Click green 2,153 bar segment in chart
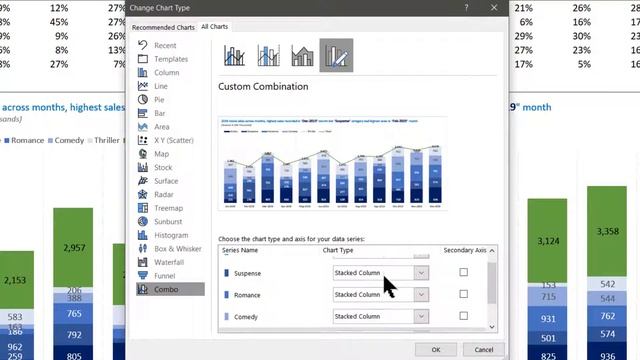The width and height of the screenshot is (640, 360). click(x=16, y=280)
